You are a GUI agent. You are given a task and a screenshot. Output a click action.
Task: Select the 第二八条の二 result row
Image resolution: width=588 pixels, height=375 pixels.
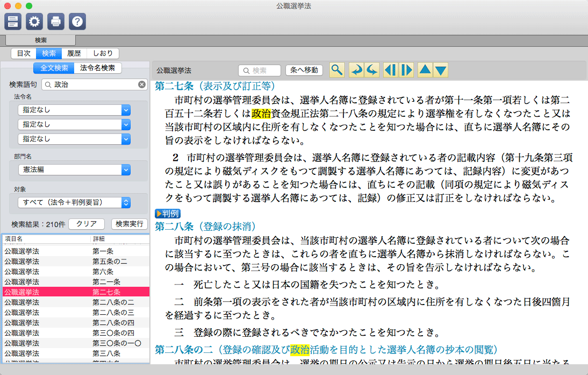(x=75, y=302)
